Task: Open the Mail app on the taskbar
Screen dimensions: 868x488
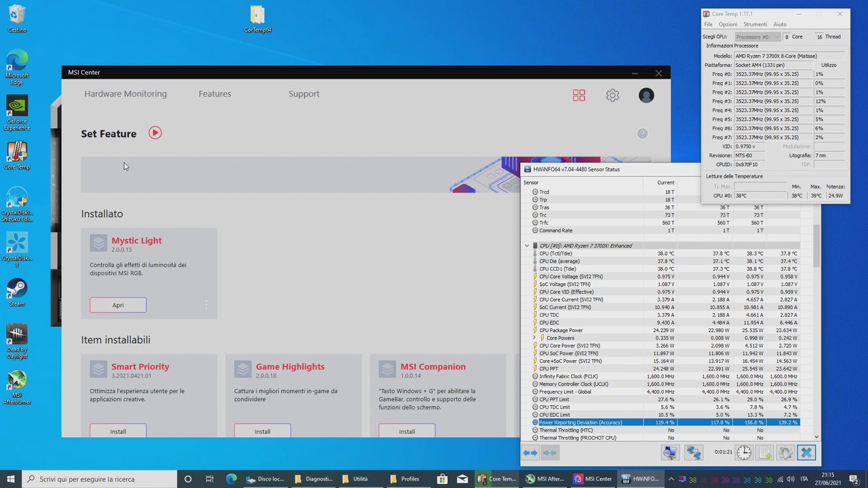Action: 462,479
